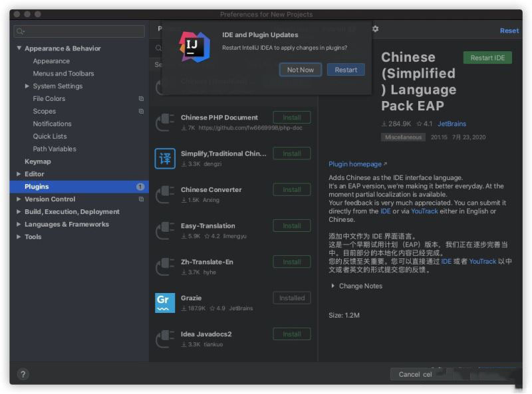Screen dimensions: 532x394
Task: Click the Reset link
Action: pos(509,31)
